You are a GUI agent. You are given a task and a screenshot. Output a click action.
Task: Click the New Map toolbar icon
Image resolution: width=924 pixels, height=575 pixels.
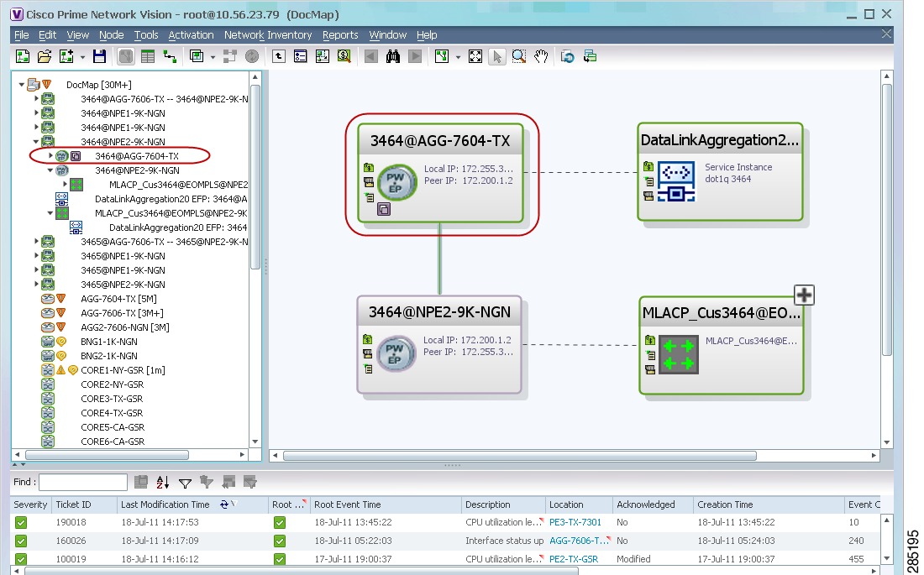[23, 56]
